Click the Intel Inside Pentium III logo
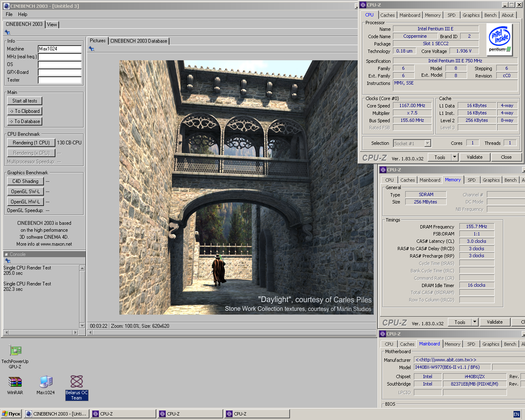 point(500,39)
